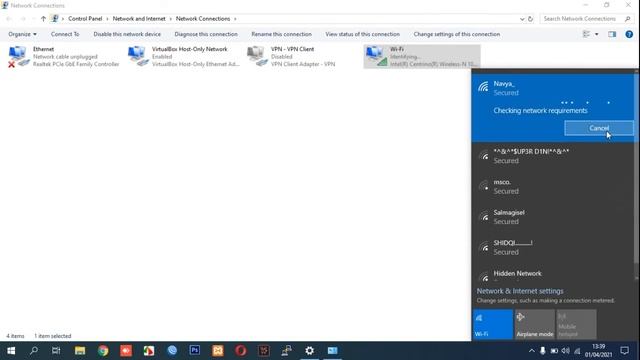Click Connect To in toolbar

pos(65,34)
